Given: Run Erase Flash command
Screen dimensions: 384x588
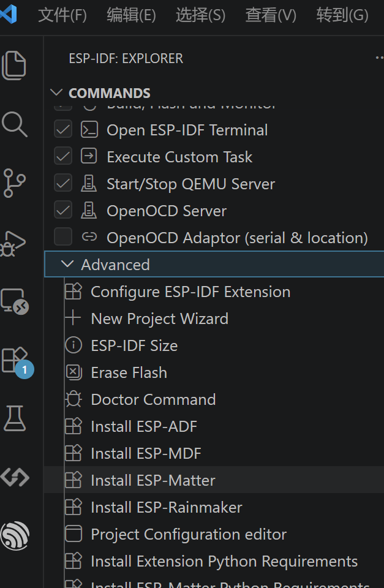Looking at the screenshot, I should point(129,372).
